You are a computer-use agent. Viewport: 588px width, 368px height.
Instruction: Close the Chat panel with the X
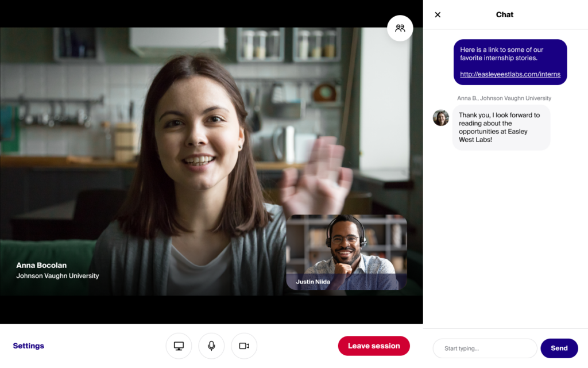pos(438,14)
